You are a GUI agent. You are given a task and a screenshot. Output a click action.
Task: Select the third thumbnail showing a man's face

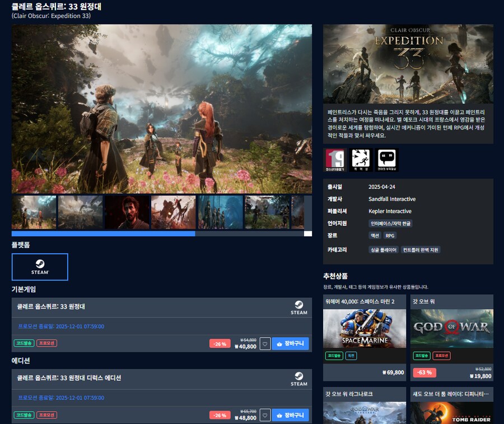pyautogui.click(x=127, y=212)
